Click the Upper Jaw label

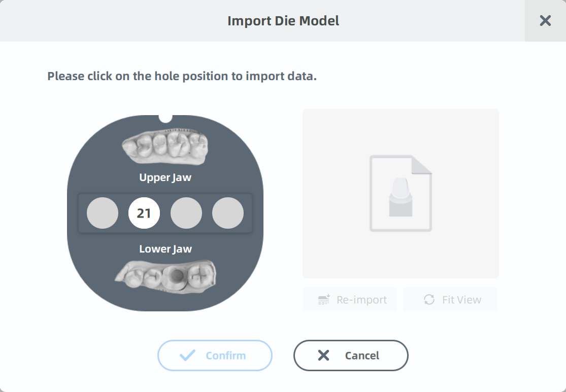click(165, 177)
